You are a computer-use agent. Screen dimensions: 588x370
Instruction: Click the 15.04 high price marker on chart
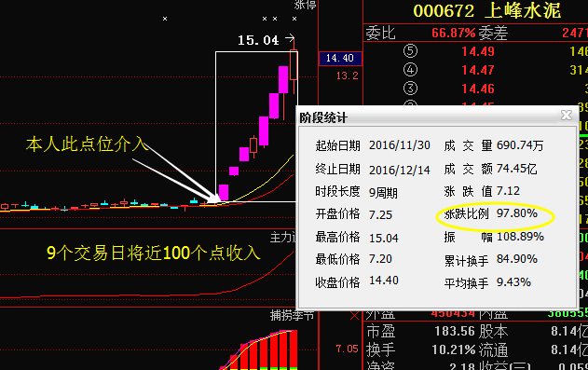click(x=258, y=40)
